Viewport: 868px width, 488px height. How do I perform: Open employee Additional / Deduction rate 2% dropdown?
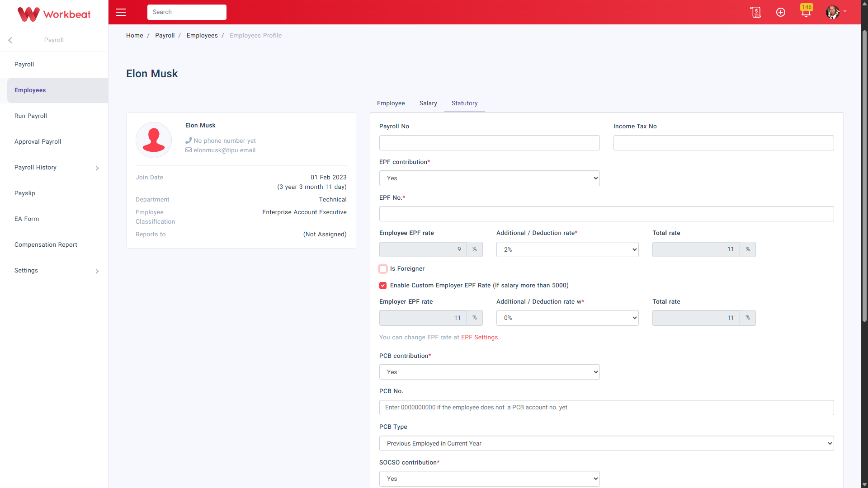[x=567, y=249]
